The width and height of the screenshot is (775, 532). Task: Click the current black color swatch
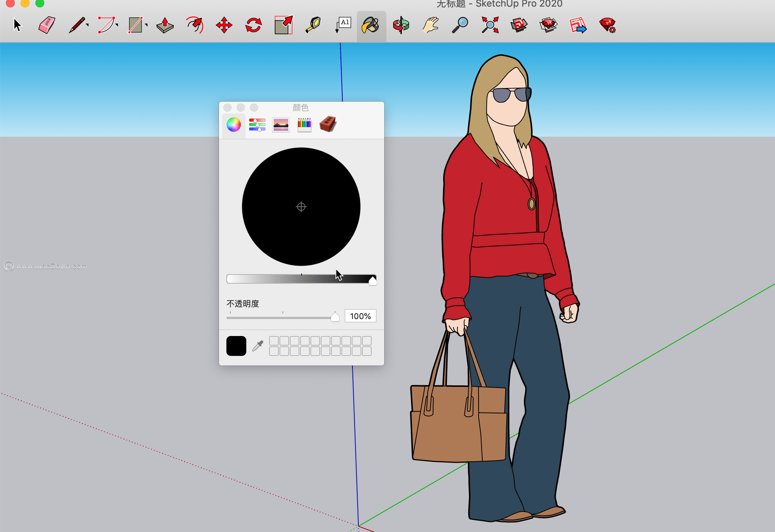click(x=236, y=346)
